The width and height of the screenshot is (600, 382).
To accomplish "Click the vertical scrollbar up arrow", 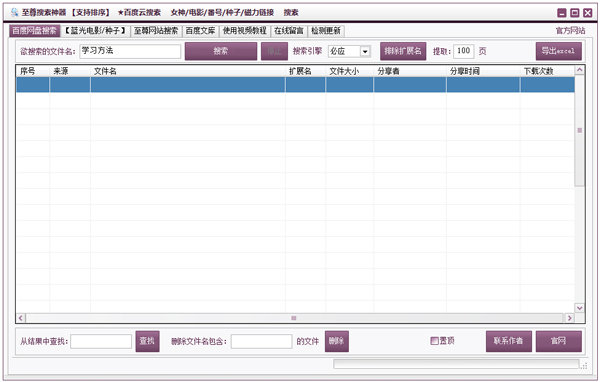I will (x=580, y=70).
